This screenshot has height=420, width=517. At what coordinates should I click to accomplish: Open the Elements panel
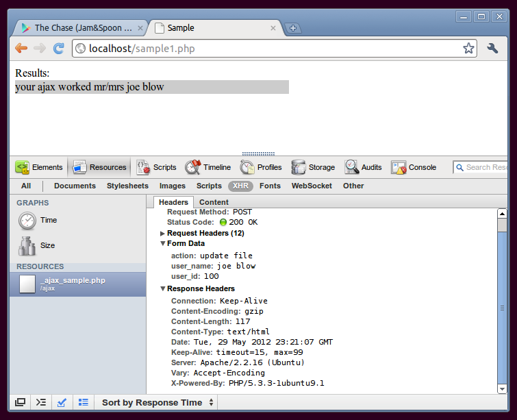point(39,167)
